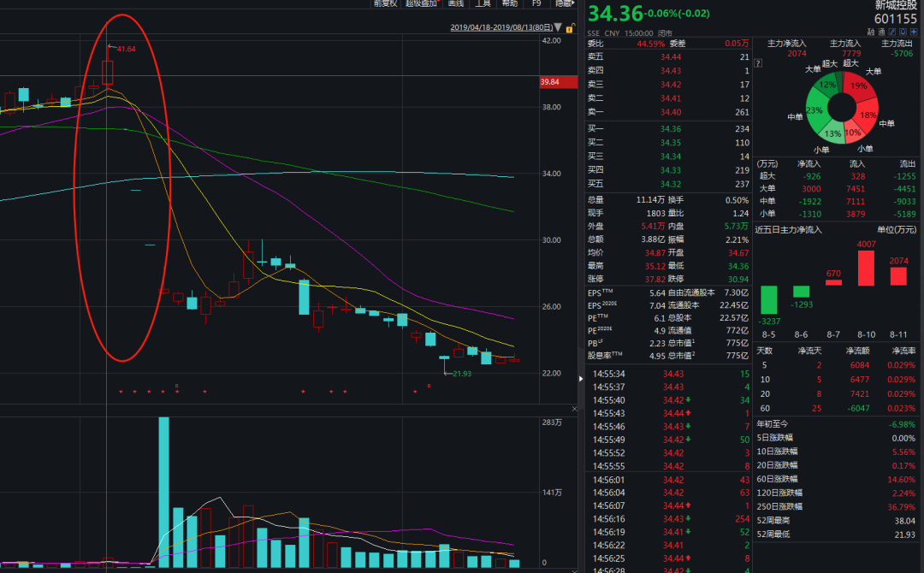Click the 帮助 help button
924x573 pixels.
[x=510, y=3]
